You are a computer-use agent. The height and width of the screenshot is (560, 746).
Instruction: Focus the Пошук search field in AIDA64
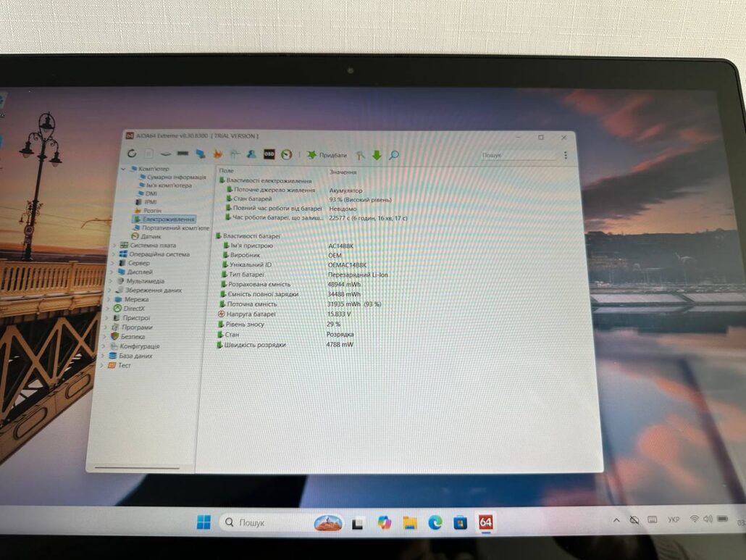[x=518, y=155]
